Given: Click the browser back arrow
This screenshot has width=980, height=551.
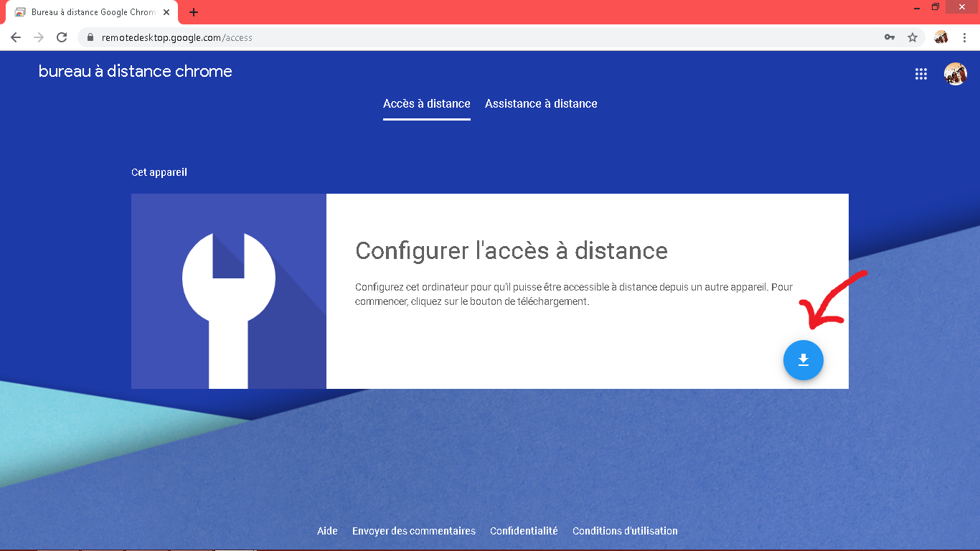Looking at the screenshot, I should click(x=16, y=37).
